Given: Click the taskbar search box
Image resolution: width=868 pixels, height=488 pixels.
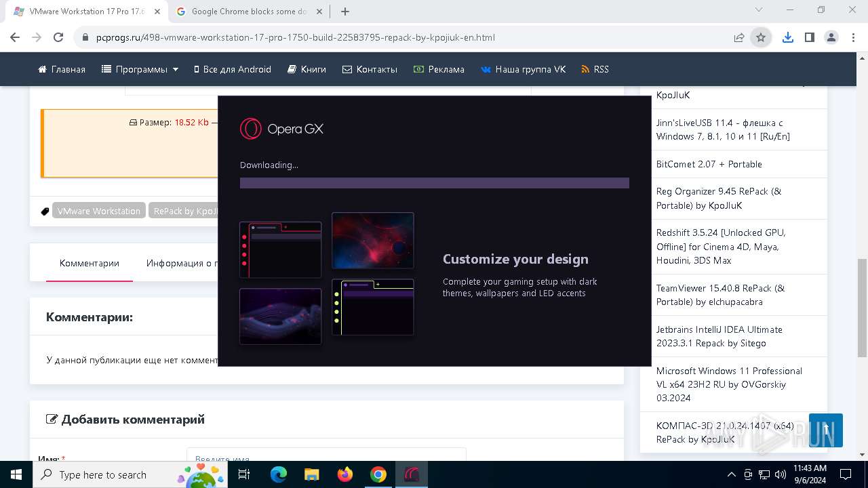Looking at the screenshot, I should point(130,474).
